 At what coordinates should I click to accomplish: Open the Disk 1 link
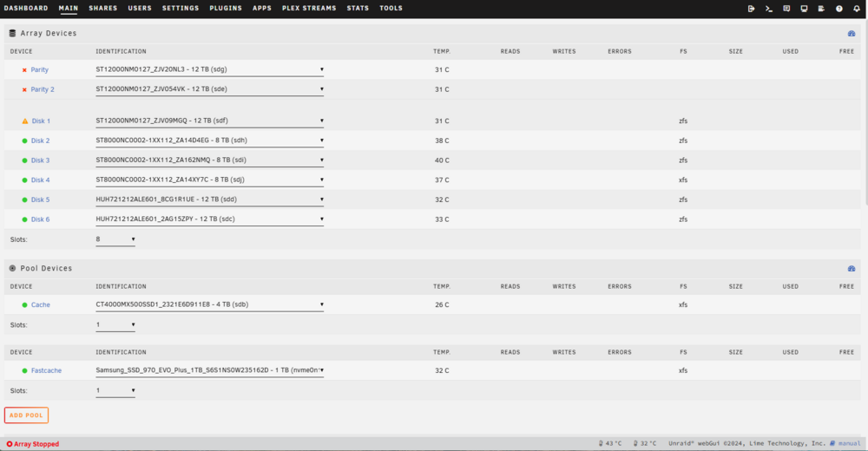[x=41, y=121]
